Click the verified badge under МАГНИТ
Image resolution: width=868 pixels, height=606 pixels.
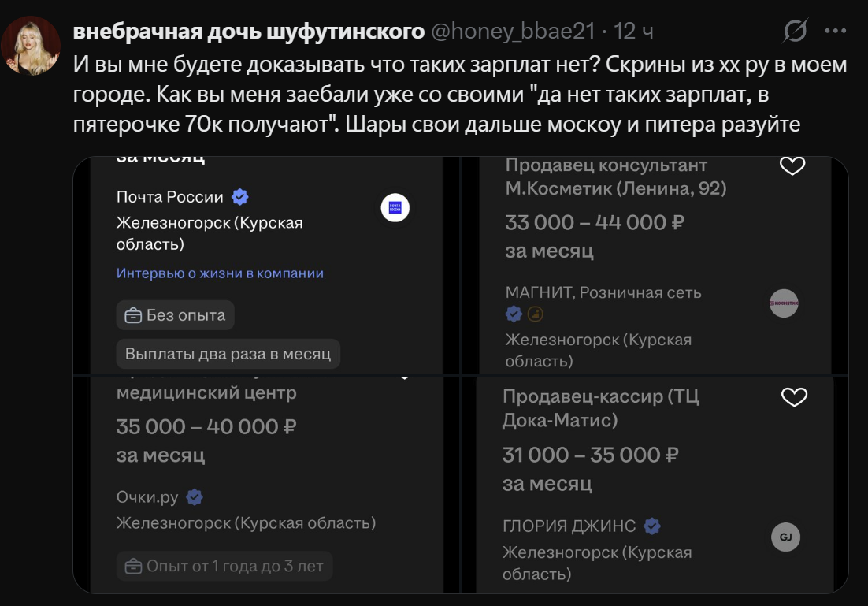pos(514,314)
